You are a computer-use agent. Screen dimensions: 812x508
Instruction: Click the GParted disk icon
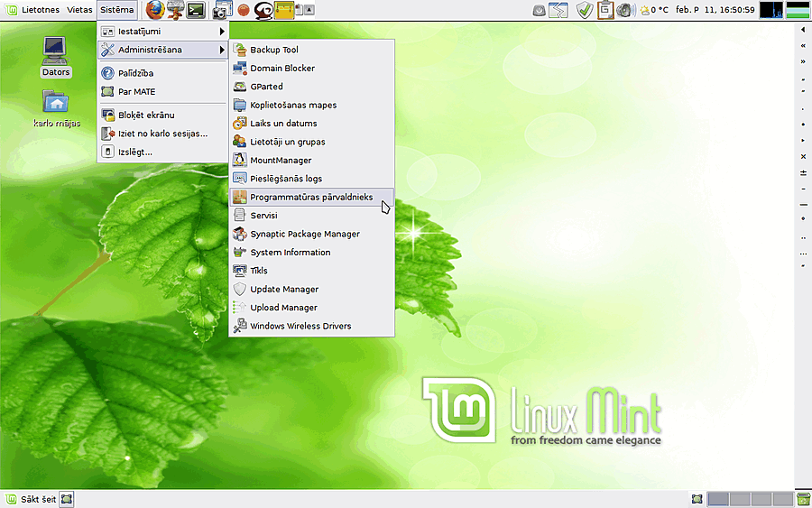point(240,87)
